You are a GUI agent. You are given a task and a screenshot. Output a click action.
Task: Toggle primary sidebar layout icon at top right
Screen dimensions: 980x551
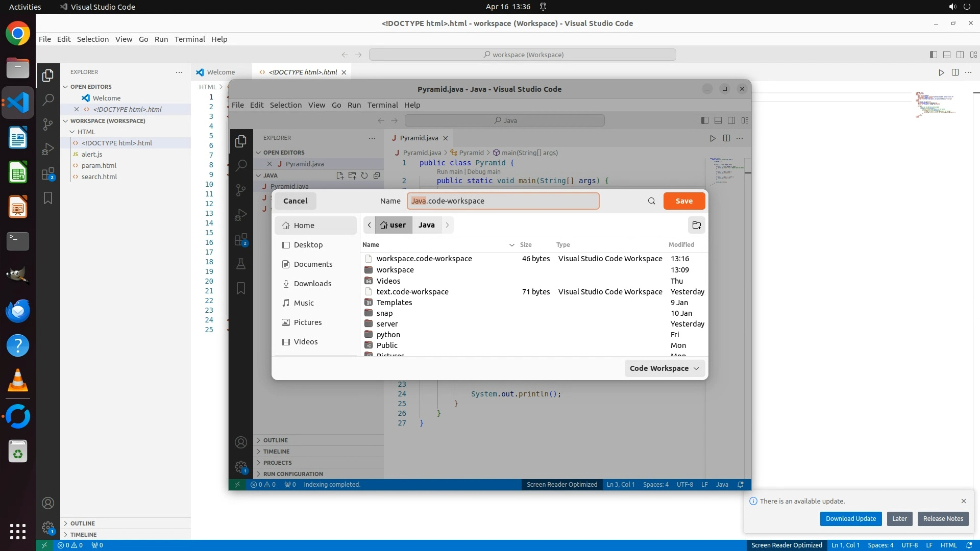click(x=933, y=55)
